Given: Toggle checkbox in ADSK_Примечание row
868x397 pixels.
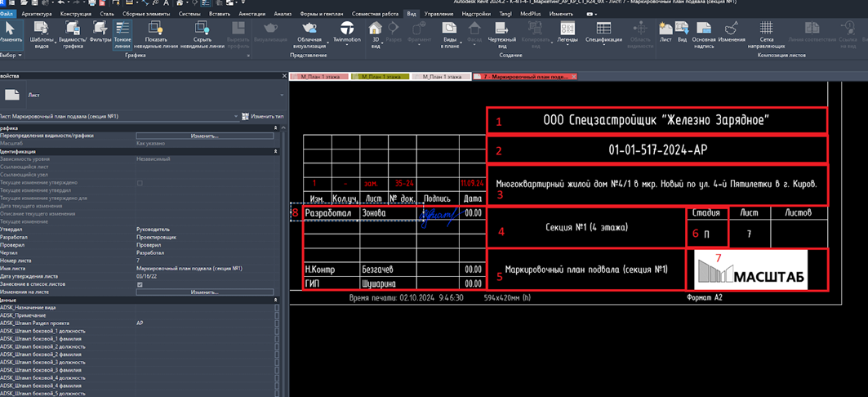Looking at the screenshot, I should pos(277,315).
